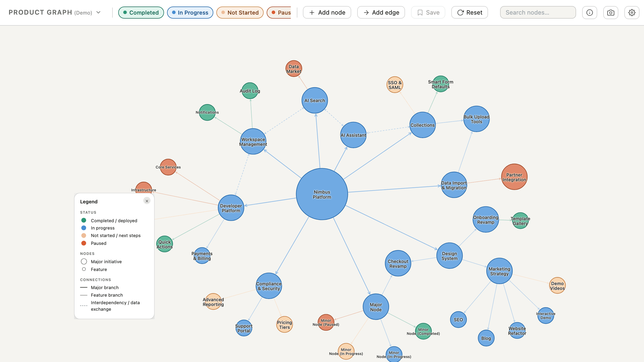This screenshot has width=644, height=362.
Task: Select the Major Node circle
Action: click(376, 307)
